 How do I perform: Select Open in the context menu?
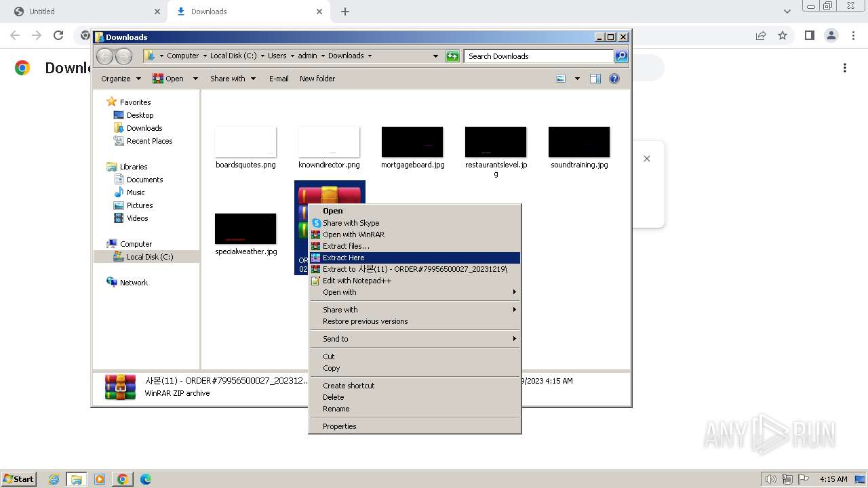(414, 211)
